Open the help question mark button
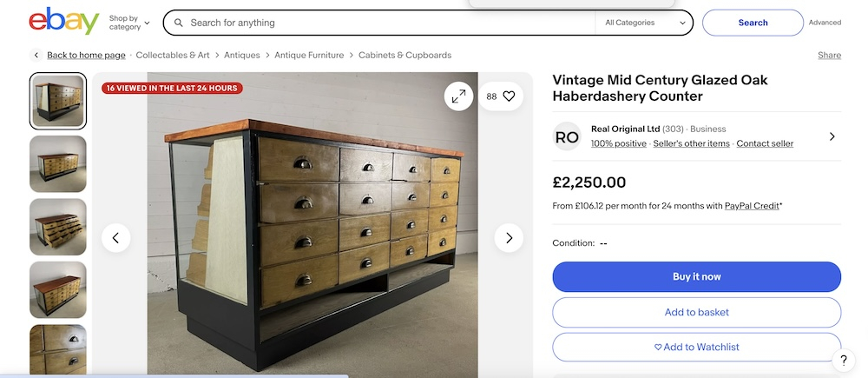 844,361
